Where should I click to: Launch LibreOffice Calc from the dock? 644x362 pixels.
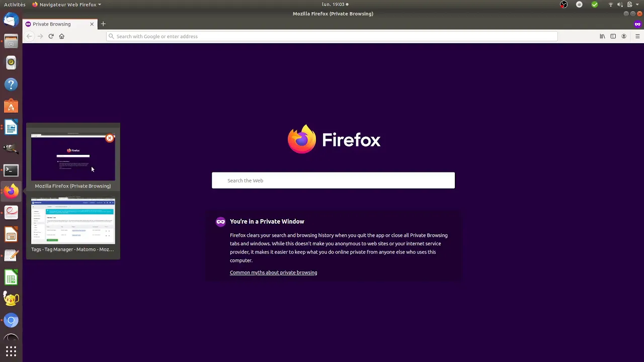coord(11,278)
